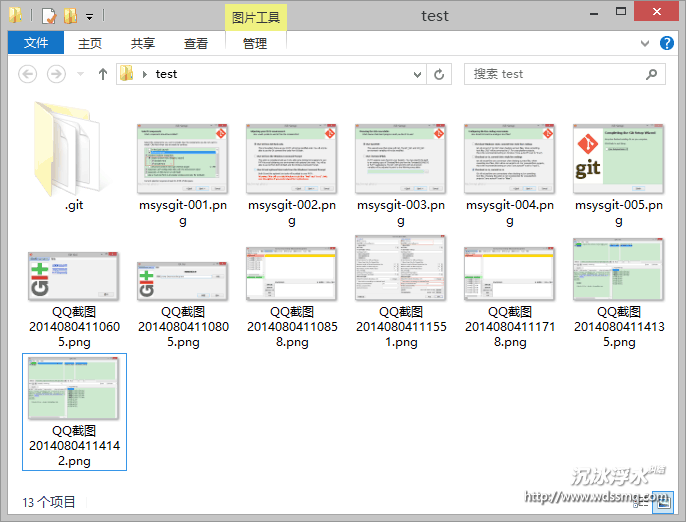Open the 查看 ribbon tab

pos(196,43)
